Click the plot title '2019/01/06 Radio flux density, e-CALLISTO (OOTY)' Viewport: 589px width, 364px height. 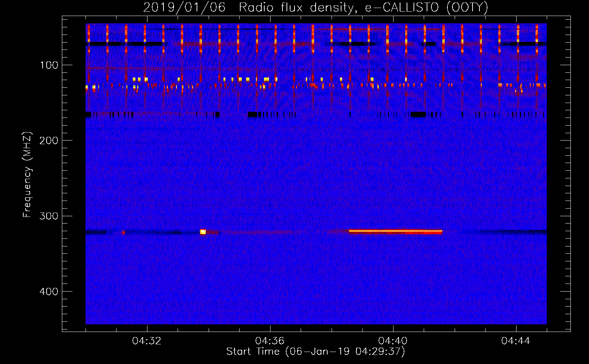tap(316, 7)
